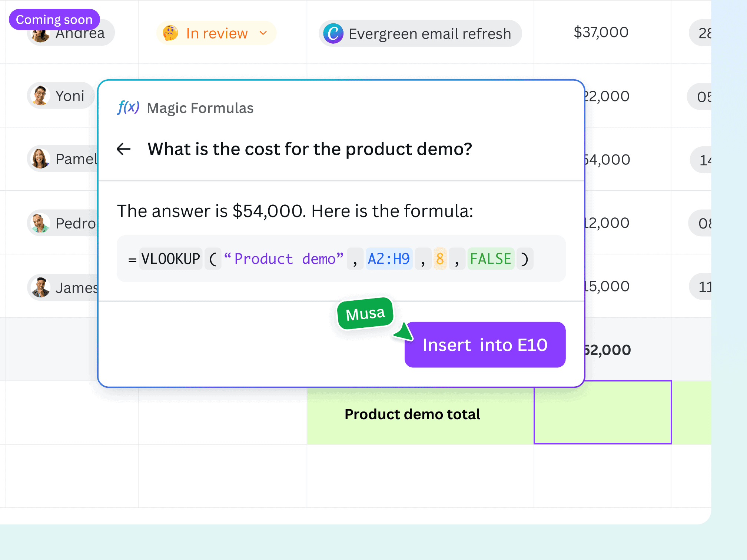Click the Canva logo on Evergreen email refresh
Image resolution: width=747 pixels, height=560 pixels.
click(x=333, y=33)
